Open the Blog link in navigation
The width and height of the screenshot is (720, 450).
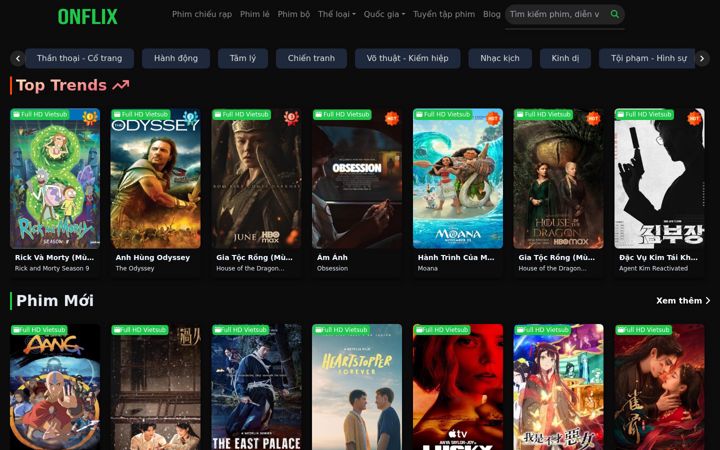[492, 14]
